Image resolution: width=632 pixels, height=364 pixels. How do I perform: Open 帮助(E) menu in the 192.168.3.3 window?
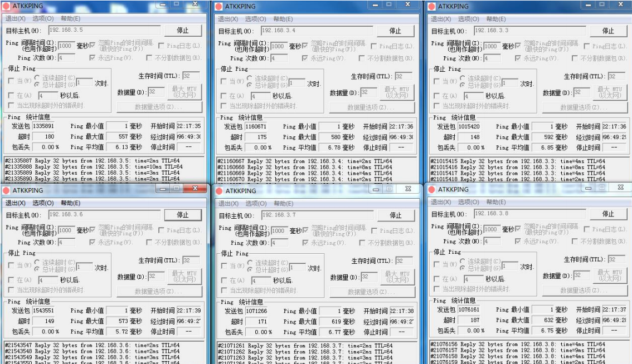[496, 19]
